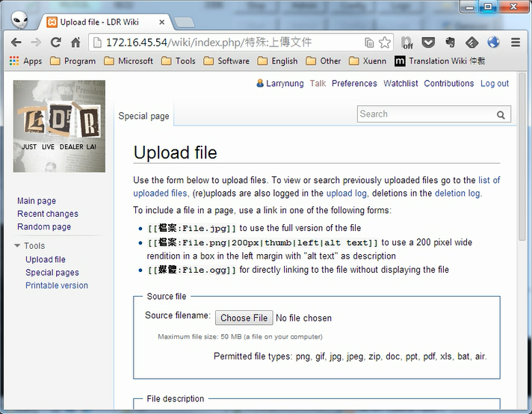532x414 pixels.
Task: Open Special pages in sidebar
Action: [x=52, y=273]
